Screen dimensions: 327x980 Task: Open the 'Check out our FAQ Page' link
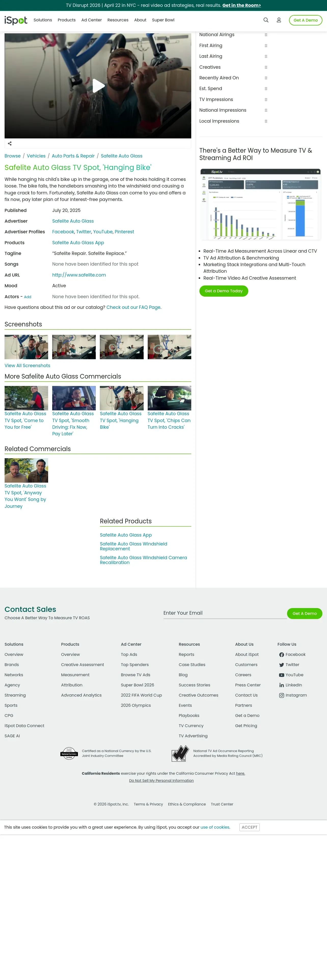click(134, 307)
